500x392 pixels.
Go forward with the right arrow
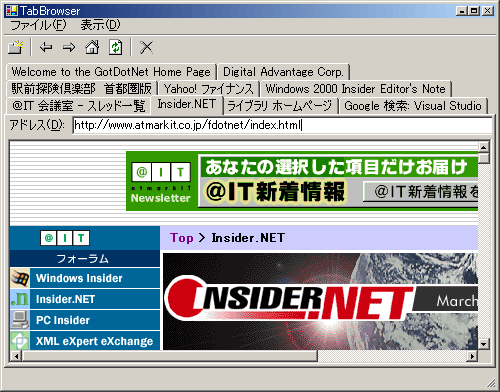coord(69,47)
